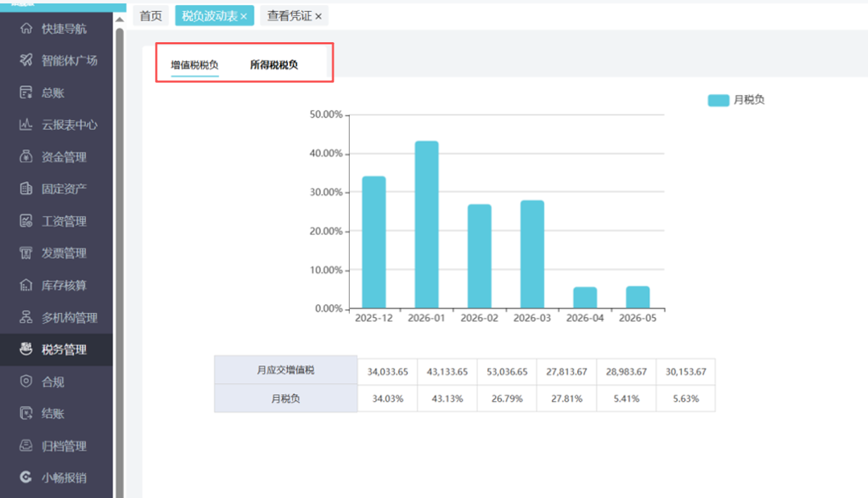Switch to 所得税税负 sub-tab
This screenshot has width=868, height=498.
point(274,65)
